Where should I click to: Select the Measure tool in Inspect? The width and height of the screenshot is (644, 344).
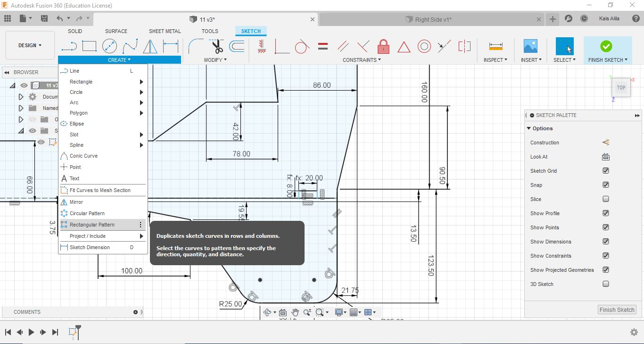(x=495, y=46)
